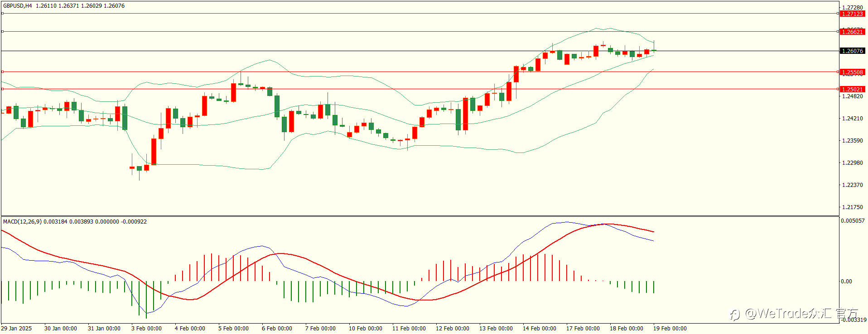Click the 13 Feb 00:00 date label
The width and height of the screenshot is (868, 334).
coord(496,329)
